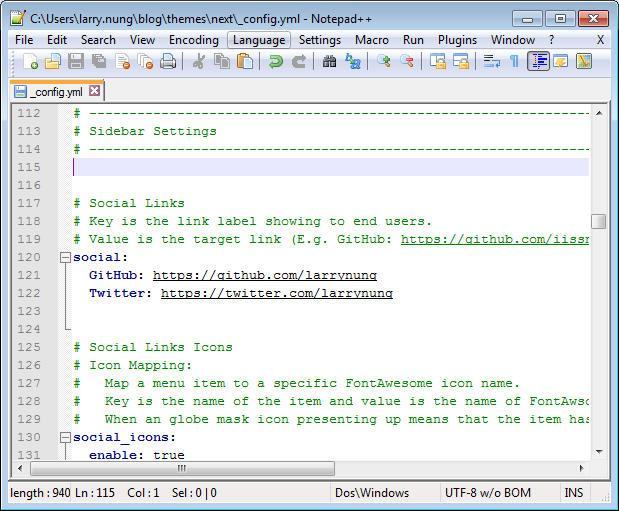The image size is (619, 511).
Task: Open the Edit menu
Action: tap(57, 40)
